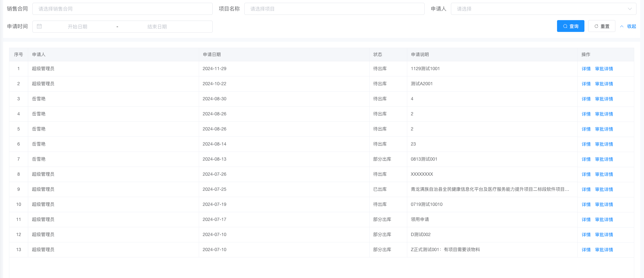The height and width of the screenshot is (278, 644).
Task: Click the 查询 search button
Action: (x=570, y=26)
